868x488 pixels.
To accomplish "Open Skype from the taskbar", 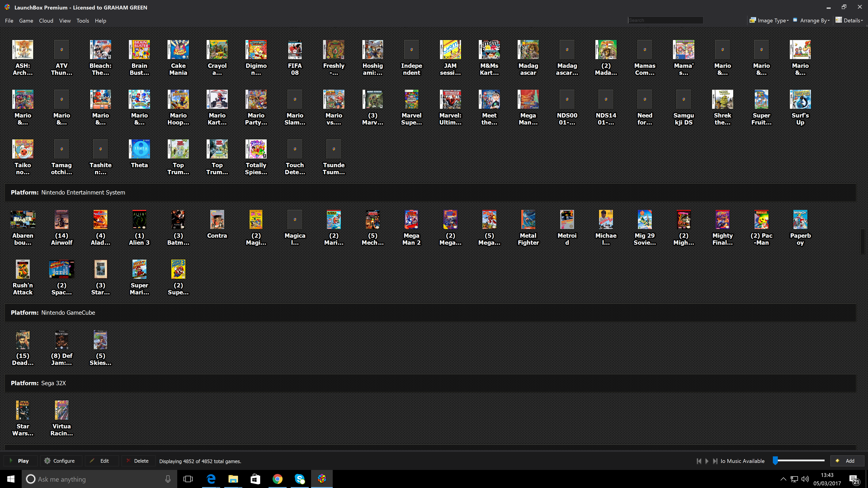I will [300, 479].
